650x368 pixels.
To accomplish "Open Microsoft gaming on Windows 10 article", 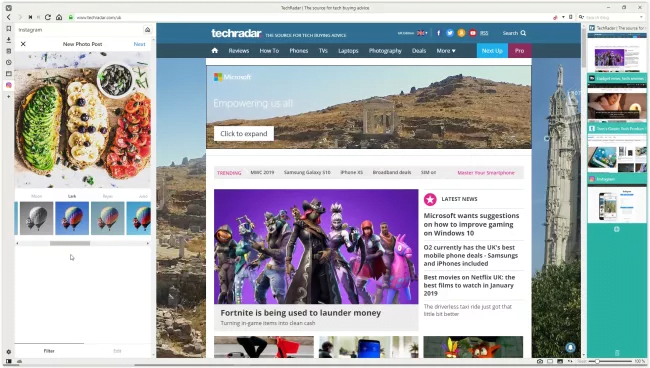I will tap(471, 224).
